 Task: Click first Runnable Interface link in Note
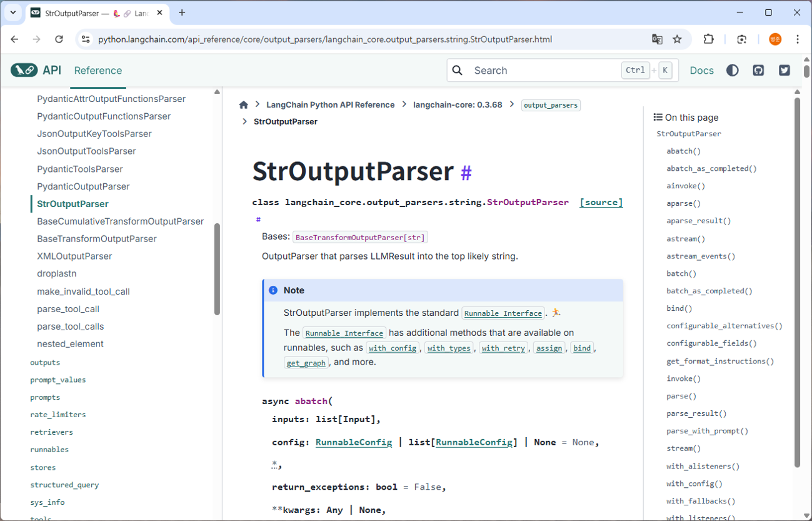(503, 313)
